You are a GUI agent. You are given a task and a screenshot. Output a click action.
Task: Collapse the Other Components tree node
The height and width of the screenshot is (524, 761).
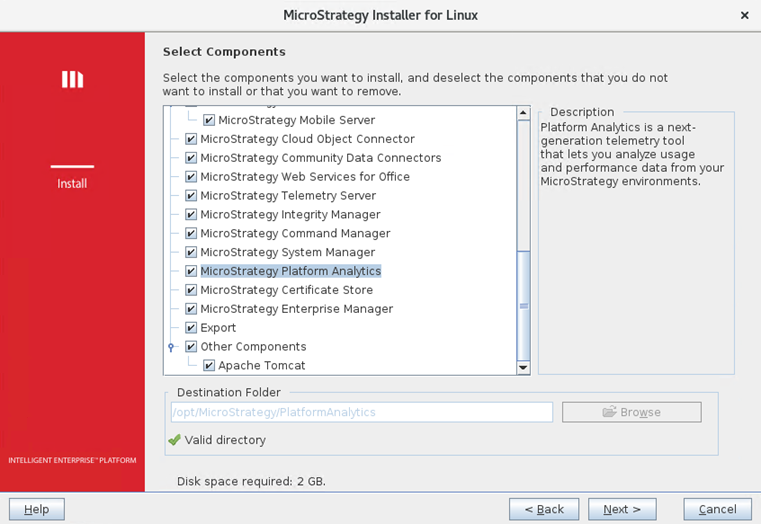(x=172, y=347)
